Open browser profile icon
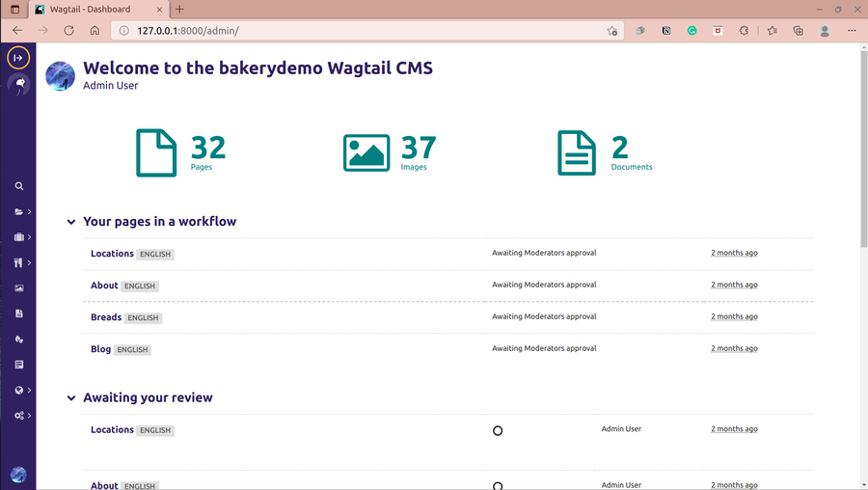 click(x=825, y=31)
